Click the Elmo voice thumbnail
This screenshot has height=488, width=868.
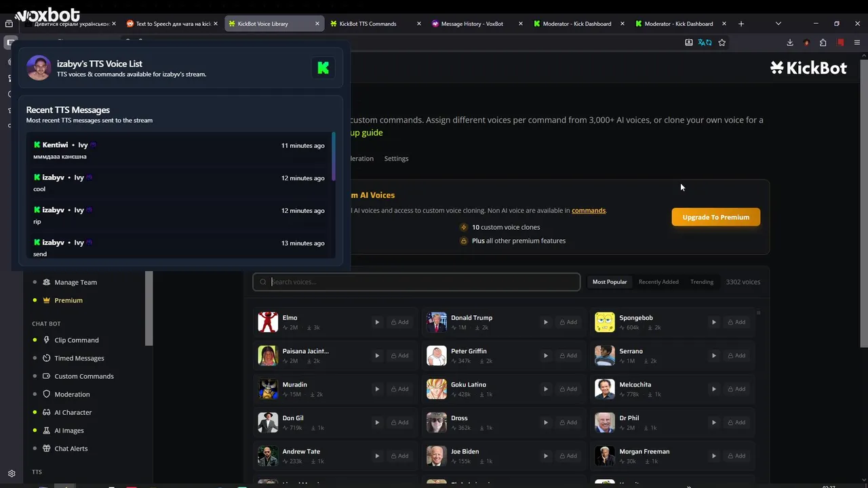268,322
